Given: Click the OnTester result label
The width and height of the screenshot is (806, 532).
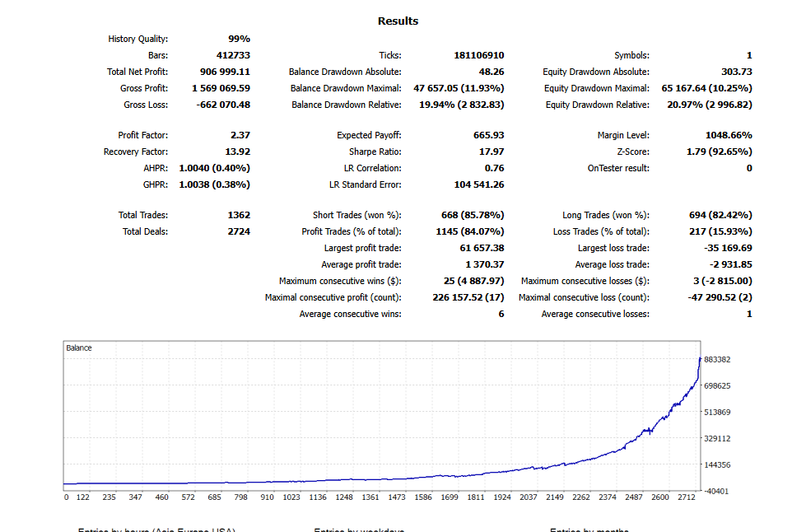Looking at the screenshot, I should [618, 168].
